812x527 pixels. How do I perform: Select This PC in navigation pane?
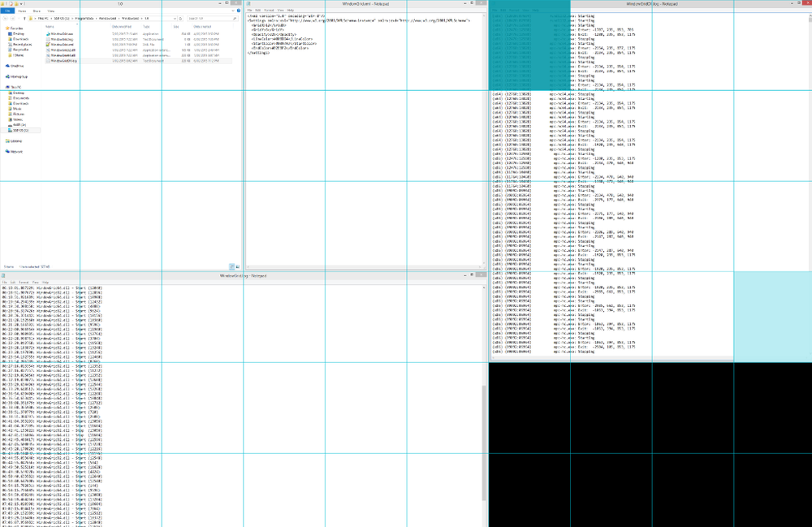14,87
